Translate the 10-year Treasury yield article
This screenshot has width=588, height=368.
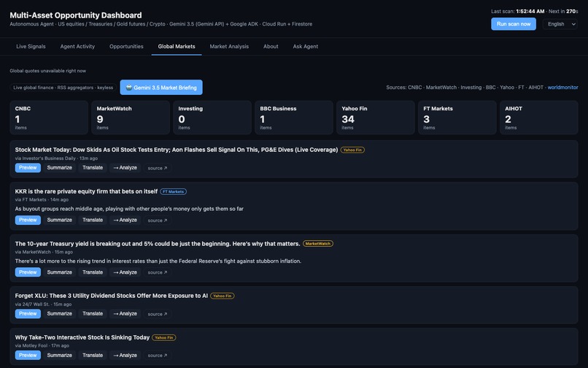coord(93,272)
